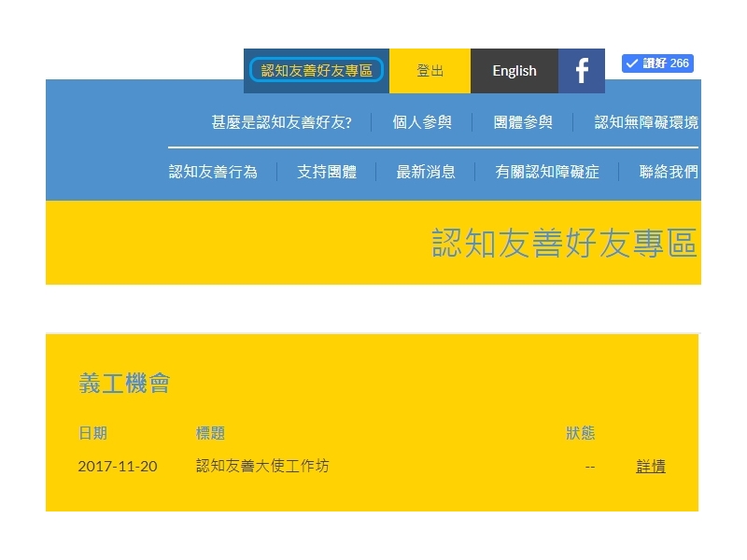Open 支持團體 menu item

[x=327, y=172]
